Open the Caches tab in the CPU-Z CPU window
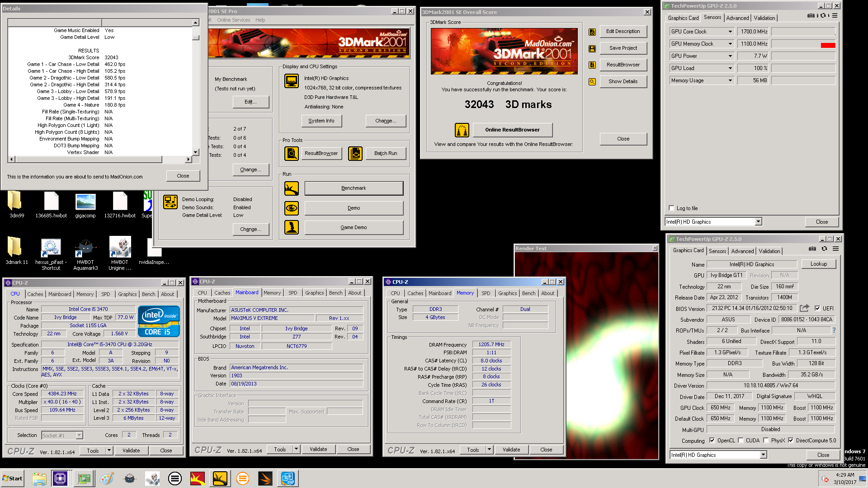 pyautogui.click(x=35, y=294)
